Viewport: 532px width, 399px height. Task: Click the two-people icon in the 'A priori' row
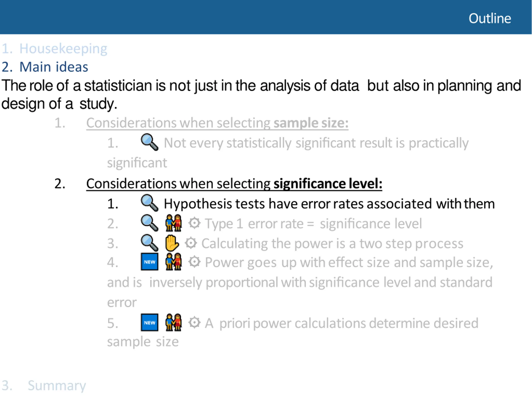[x=173, y=322]
